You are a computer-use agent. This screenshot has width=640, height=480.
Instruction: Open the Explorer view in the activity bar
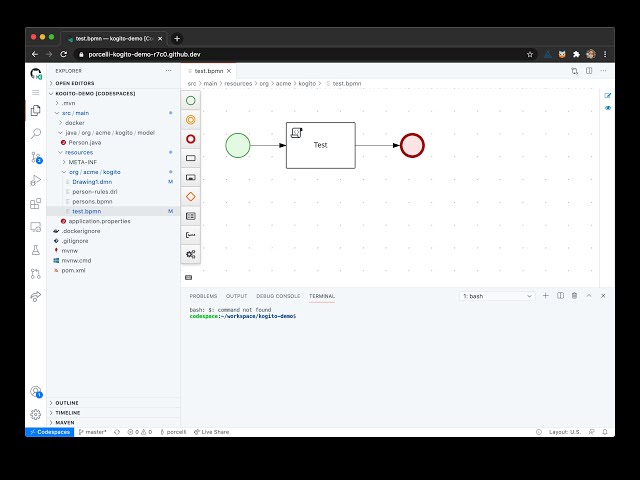point(36,110)
